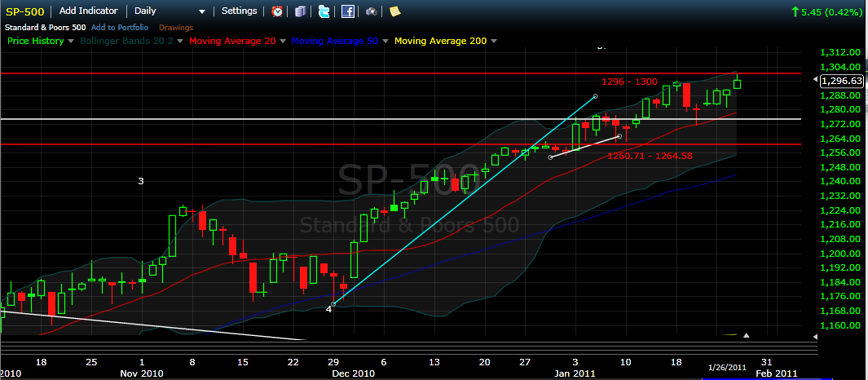Click the 'Nov 2010' time axis label

point(142,374)
